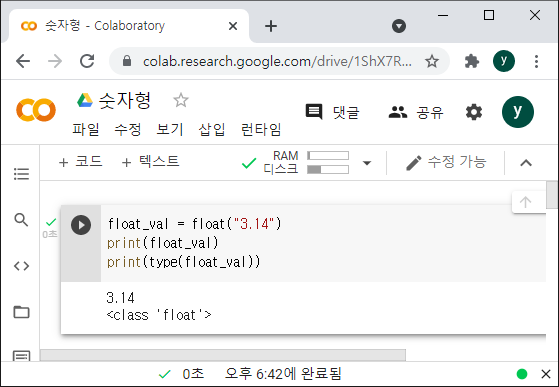Click the RAM 디스크 resource indicator
The height and width of the screenshot is (387, 559).
[x=306, y=162]
